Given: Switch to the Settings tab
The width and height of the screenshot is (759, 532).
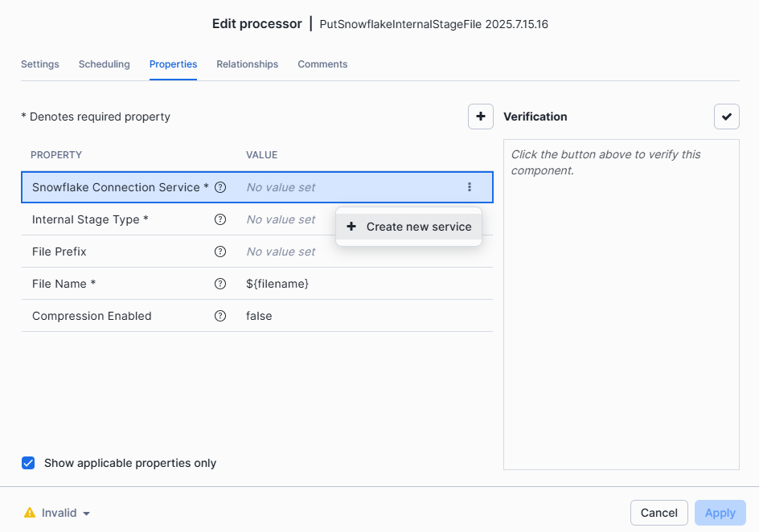Looking at the screenshot, I should [40, 64].
